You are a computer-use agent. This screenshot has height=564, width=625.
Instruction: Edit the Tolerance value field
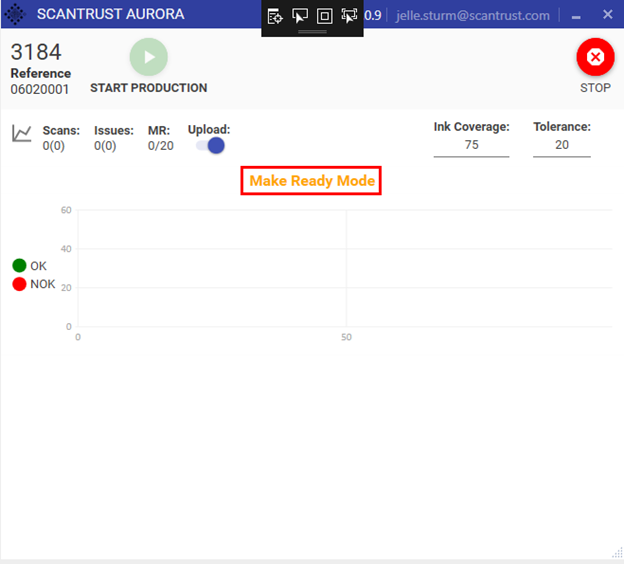pyautogui.click(x=562, y=145)
